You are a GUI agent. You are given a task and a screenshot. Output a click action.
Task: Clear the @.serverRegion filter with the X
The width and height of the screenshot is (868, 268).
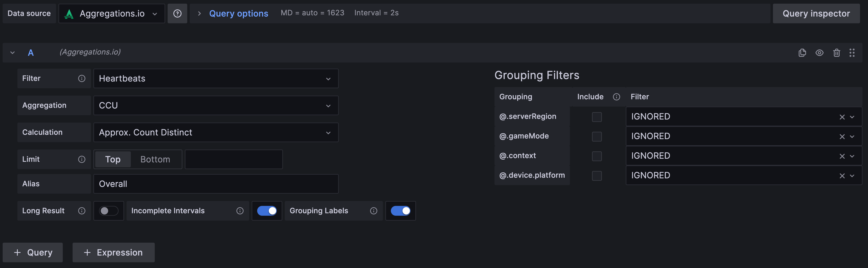842,117
